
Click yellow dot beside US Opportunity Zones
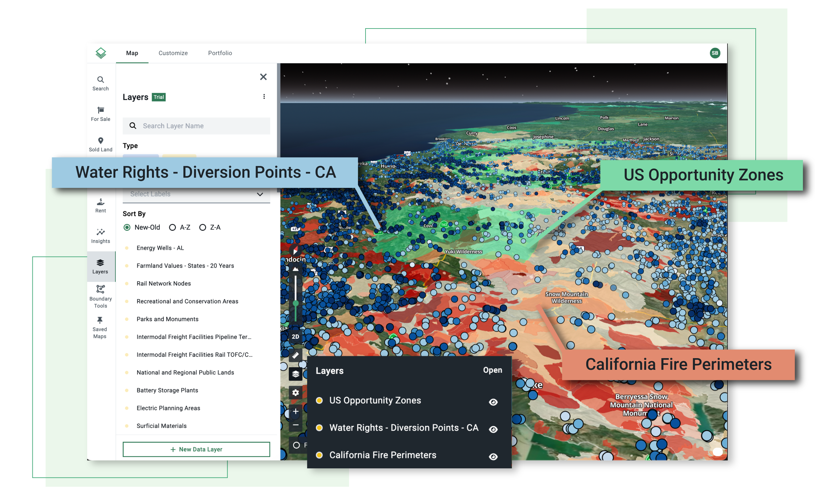pos(319,400)
